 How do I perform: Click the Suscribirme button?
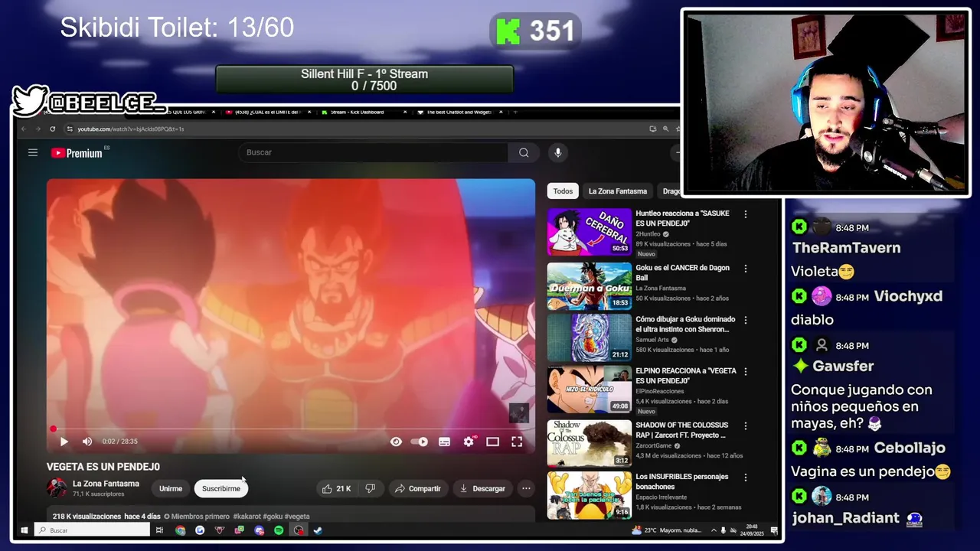pos(221,488)
